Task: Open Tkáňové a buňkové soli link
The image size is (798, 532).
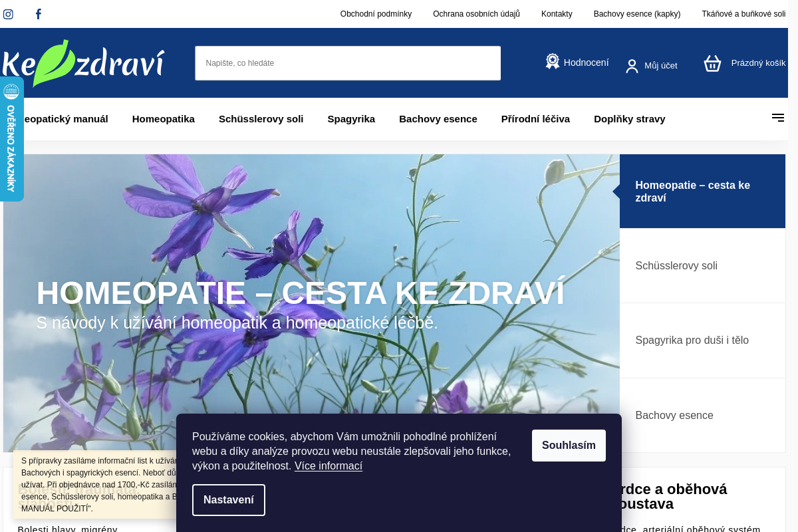Action: tap(743, 14)
